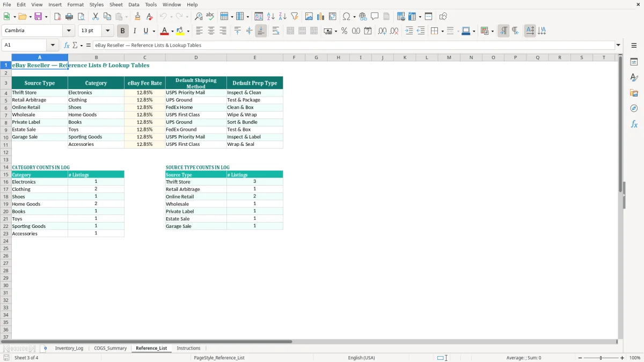Screen dimensions: 644x362
Task: Enable align right
Action: (223, 31)
